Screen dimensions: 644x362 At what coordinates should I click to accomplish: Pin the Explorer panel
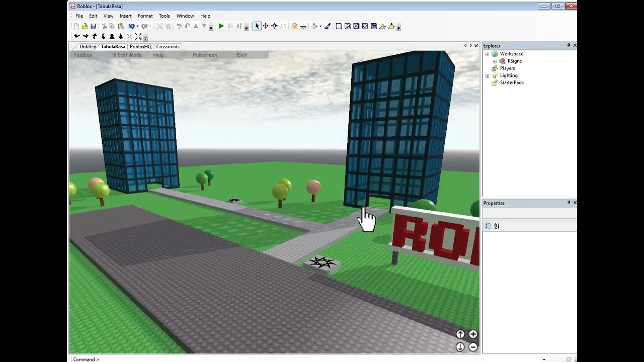569,45
